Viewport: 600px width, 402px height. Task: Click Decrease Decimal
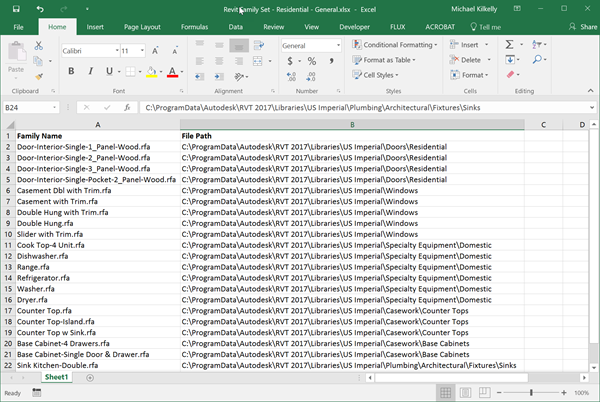pos(311,76)
